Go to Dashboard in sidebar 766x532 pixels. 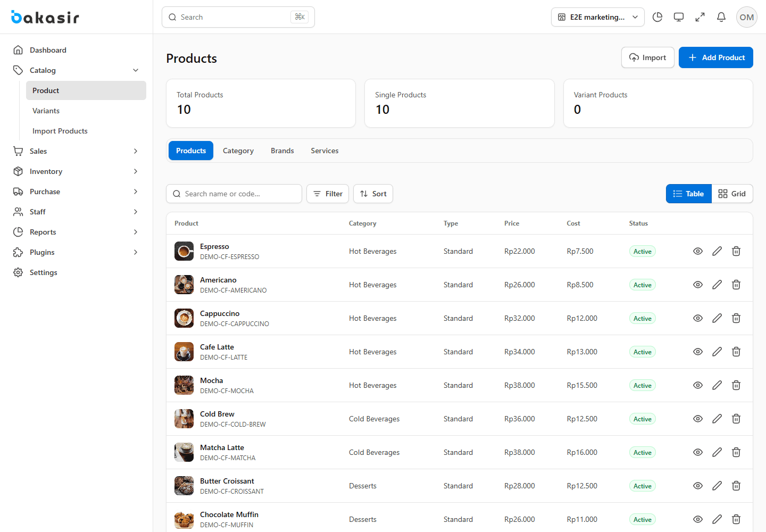(x=77, y=50)
